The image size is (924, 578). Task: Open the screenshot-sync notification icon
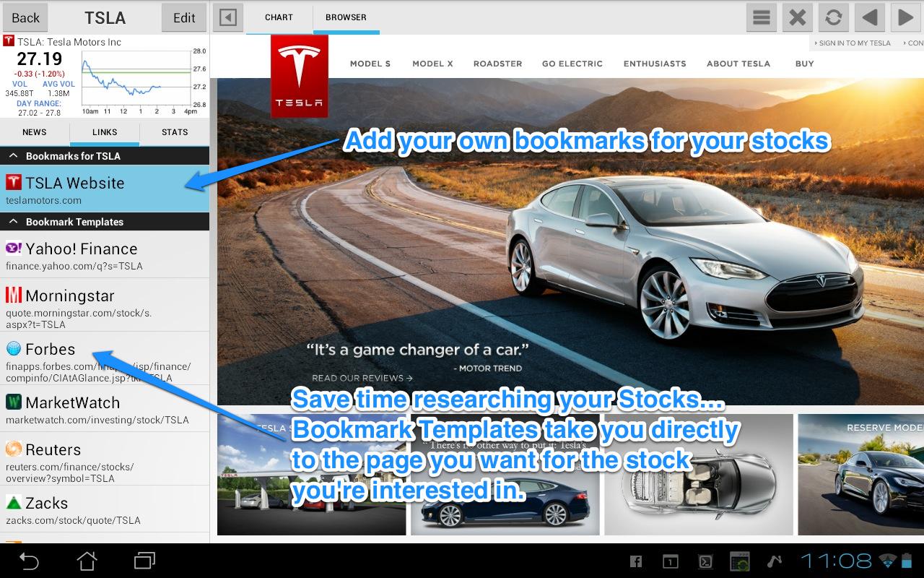(739, 561)
